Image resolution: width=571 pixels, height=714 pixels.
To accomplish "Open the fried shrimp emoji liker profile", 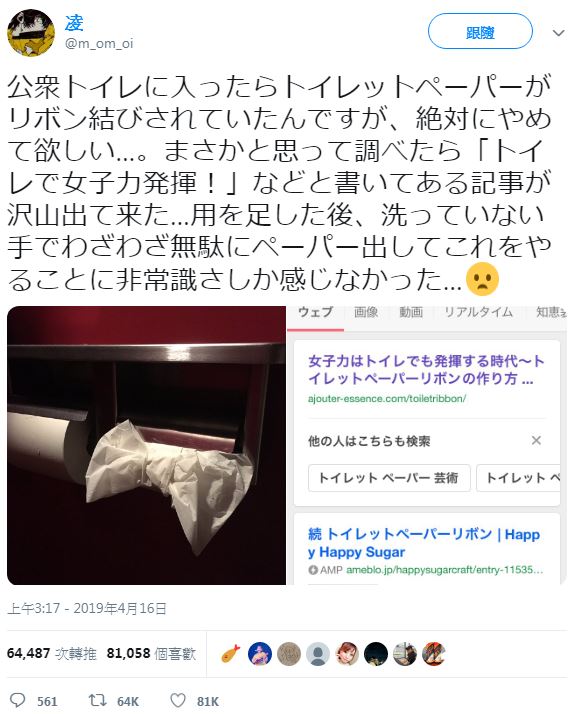I will (x=231, y=654).
